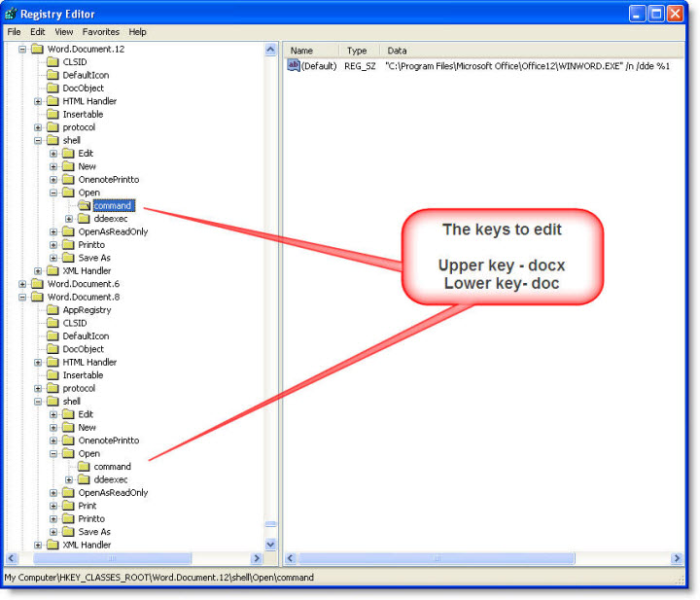Expand Save As under Word.Document.12 shell
This screenshot has height=600, width=700.
click(x=53, y=258)
